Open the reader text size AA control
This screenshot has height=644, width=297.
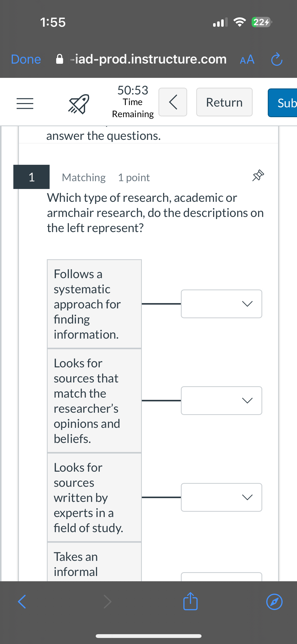click(x=247, y=60)
